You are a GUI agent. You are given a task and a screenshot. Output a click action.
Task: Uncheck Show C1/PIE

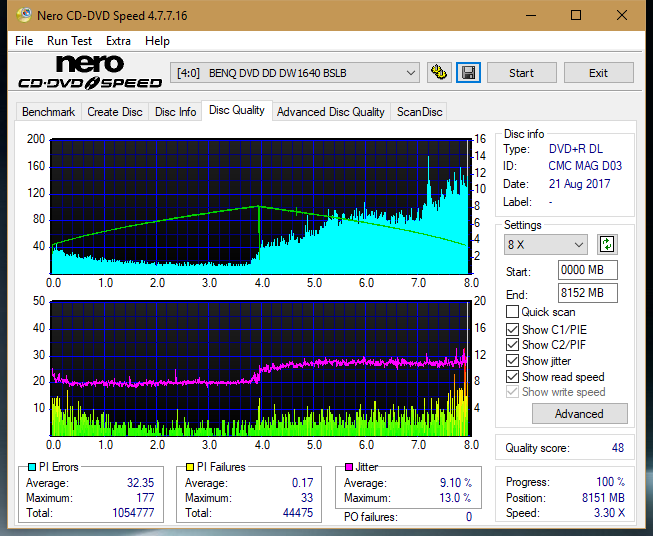(x=512, y=329)
